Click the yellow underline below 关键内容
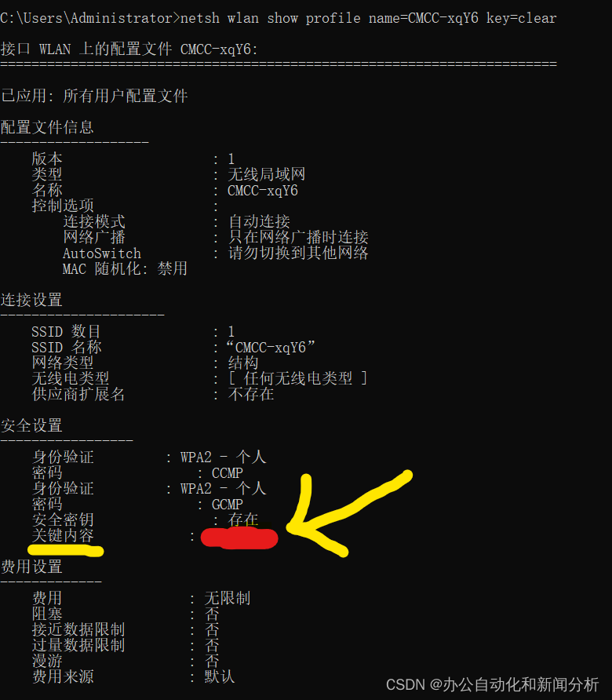The width and height of the screenshot is (612, 700). (x=66, y=550)
